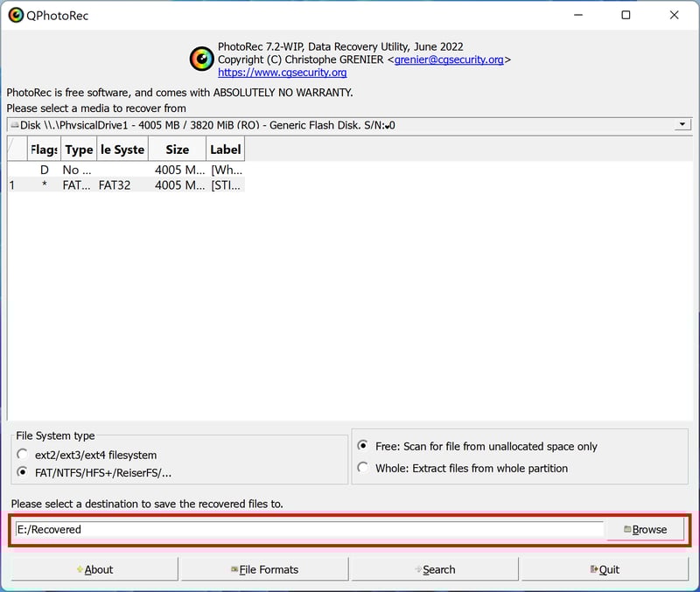This screenshot has width=700, height=592.
Task: Click the icon on File Formats button
Action: tap(234, 570)
